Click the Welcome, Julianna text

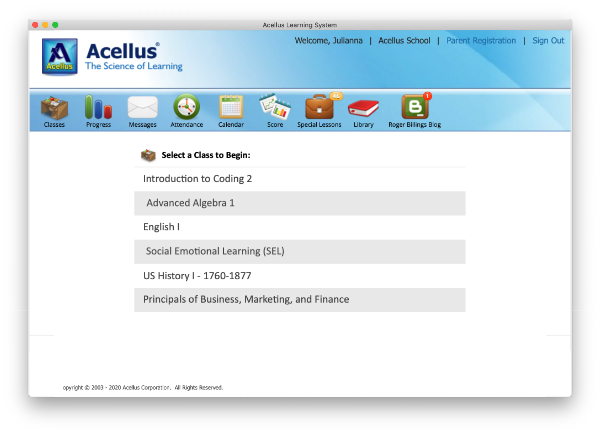[328, 41]
